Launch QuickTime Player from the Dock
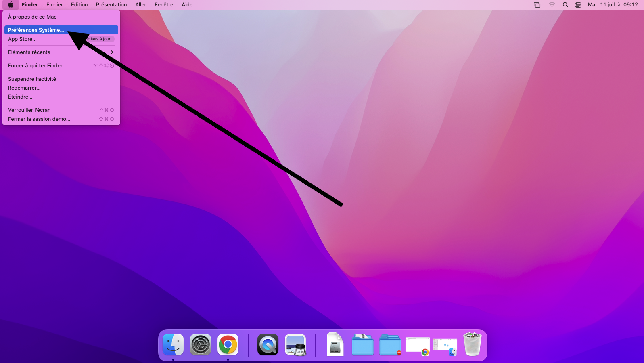Image resolution: width=644 pixels, height=363 pixels. click(268, 344)
